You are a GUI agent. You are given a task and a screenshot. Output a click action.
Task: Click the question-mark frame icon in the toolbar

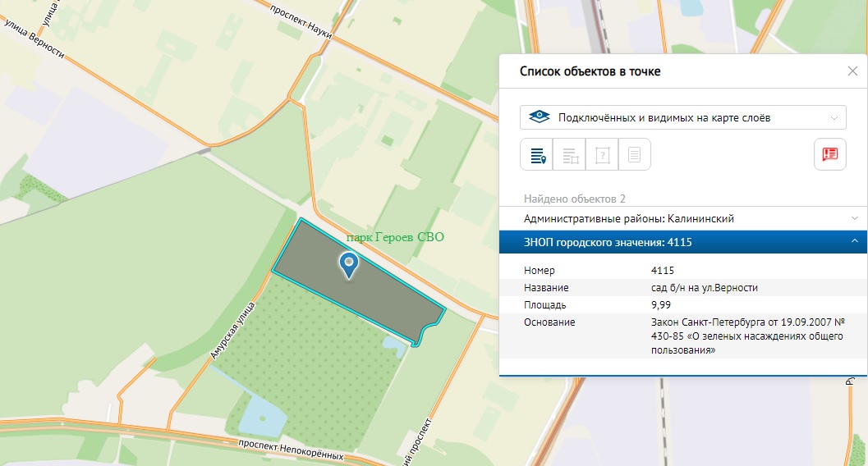[x=602, y=154]
